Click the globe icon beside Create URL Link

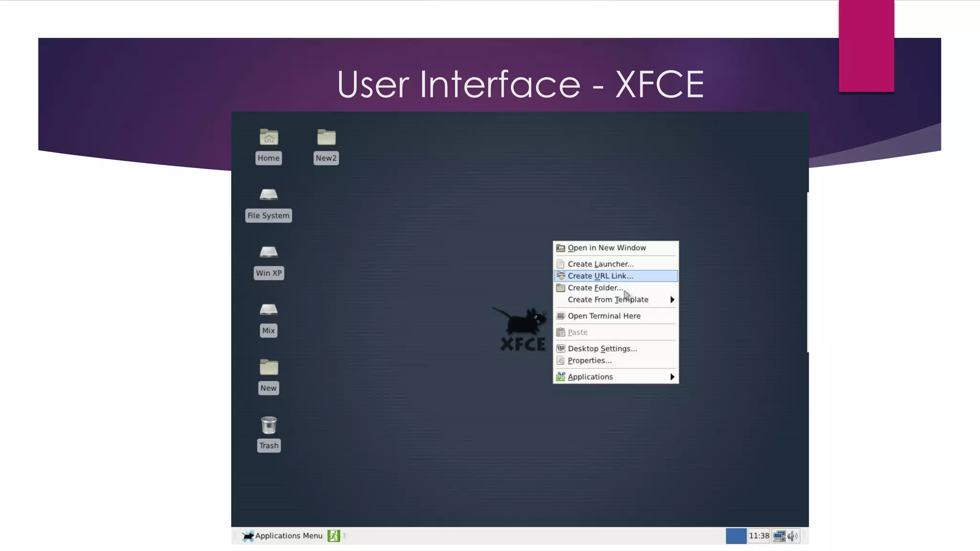[x=560, y=276]
